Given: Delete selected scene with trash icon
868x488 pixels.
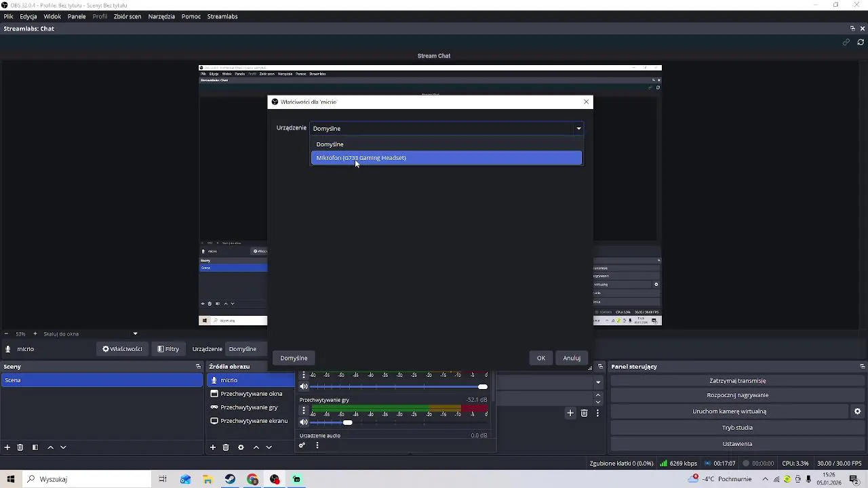Looking at the screenshot, I should click(20, 447).
